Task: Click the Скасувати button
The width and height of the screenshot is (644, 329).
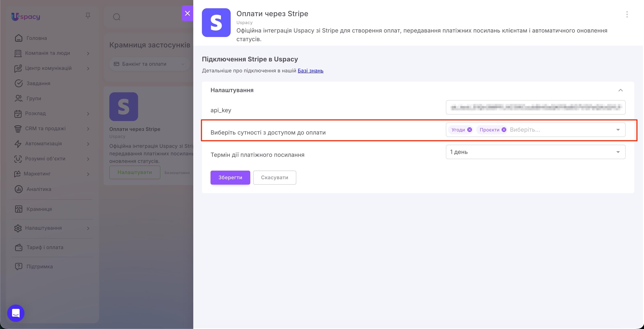Action: click(275, 178)
